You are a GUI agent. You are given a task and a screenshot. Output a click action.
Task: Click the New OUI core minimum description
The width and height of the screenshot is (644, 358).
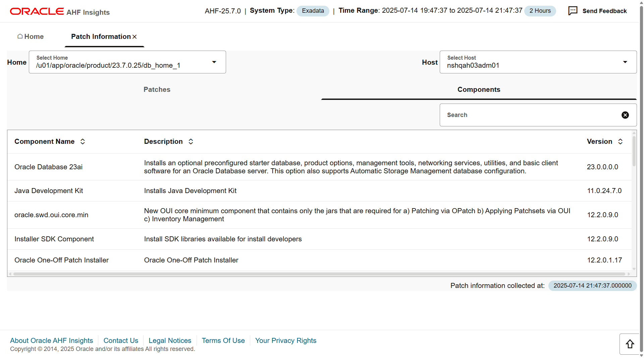357,215
